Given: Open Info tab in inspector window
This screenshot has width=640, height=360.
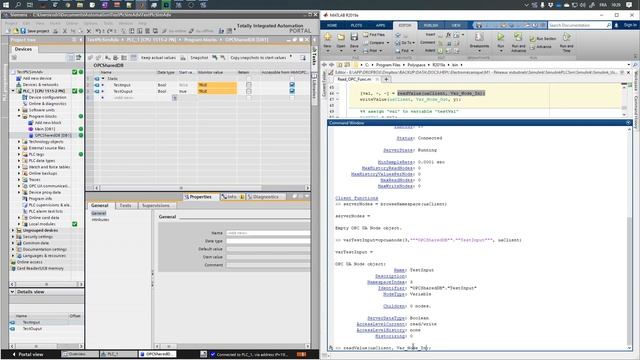Looking at the screenshot, I should pyautogui.click(x=232, y=197).
